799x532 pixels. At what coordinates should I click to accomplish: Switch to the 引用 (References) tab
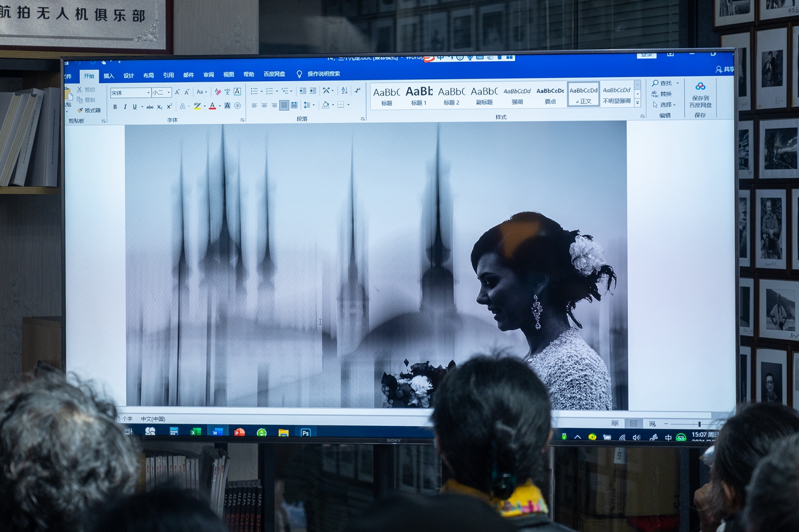point(169,75)
